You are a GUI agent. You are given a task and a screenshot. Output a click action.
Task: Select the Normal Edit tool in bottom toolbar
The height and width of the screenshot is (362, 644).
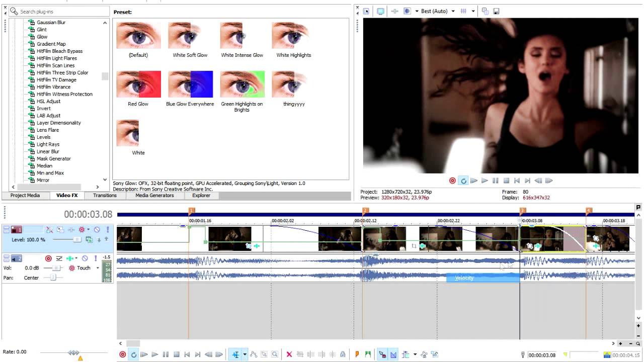click(x=235, y=354)
